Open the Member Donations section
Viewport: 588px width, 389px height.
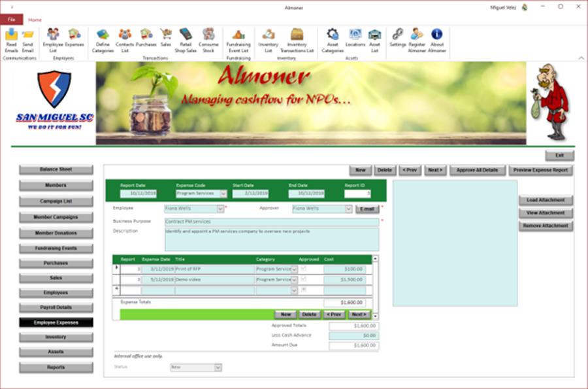[x=56, y=233]
